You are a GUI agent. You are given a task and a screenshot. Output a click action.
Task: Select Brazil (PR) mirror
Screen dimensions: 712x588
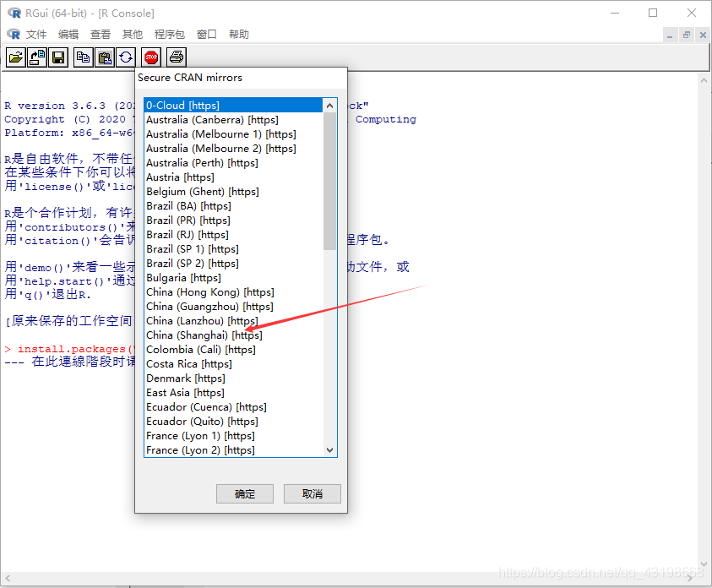tap(233, 220)
